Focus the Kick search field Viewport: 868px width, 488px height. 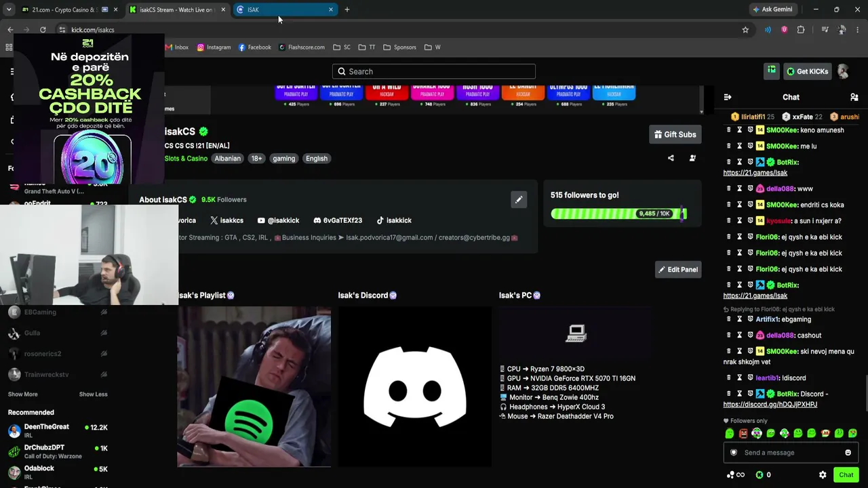coord(434,71)
